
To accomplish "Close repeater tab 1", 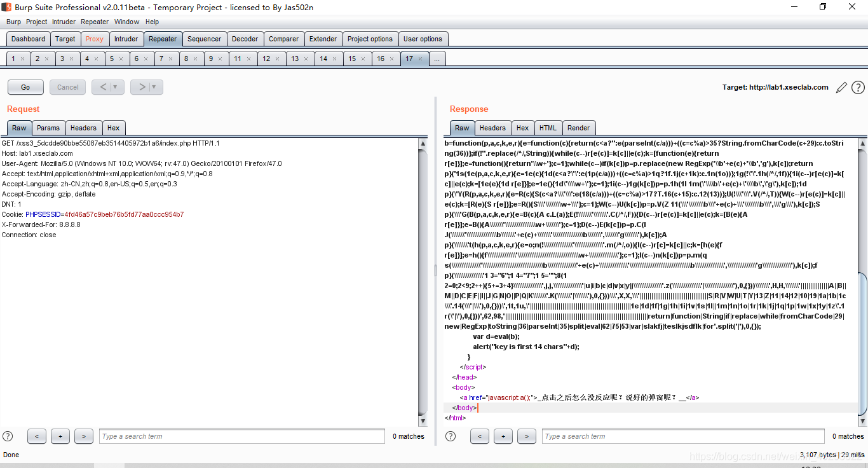I will (x=22, y=59).
